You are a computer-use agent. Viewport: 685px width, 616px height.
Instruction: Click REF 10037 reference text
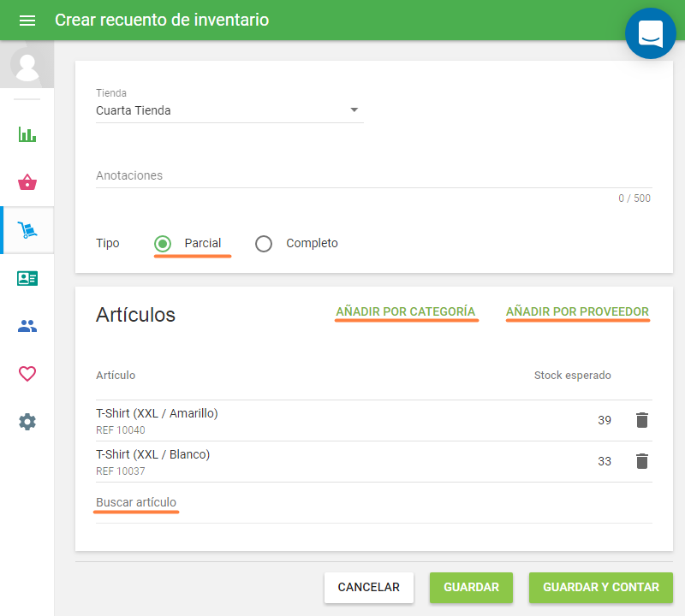121,471
